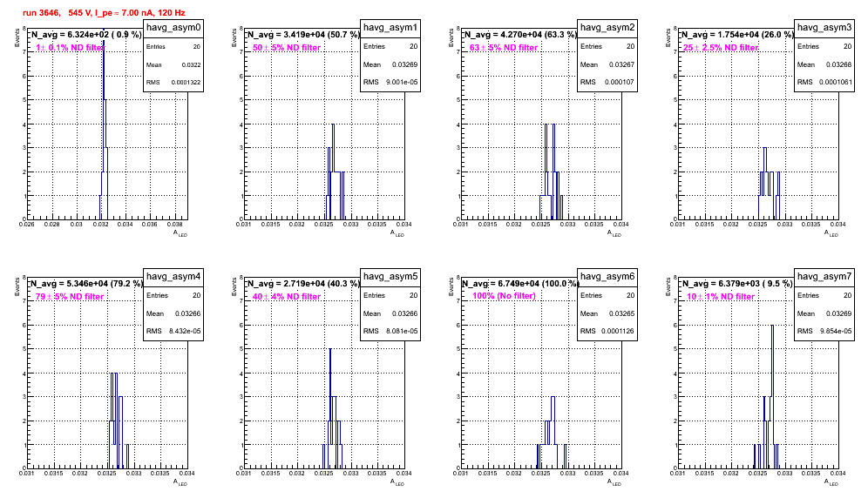Select the havg_asym1 stats box title
The image size is (868, 498).
(390, 27)
